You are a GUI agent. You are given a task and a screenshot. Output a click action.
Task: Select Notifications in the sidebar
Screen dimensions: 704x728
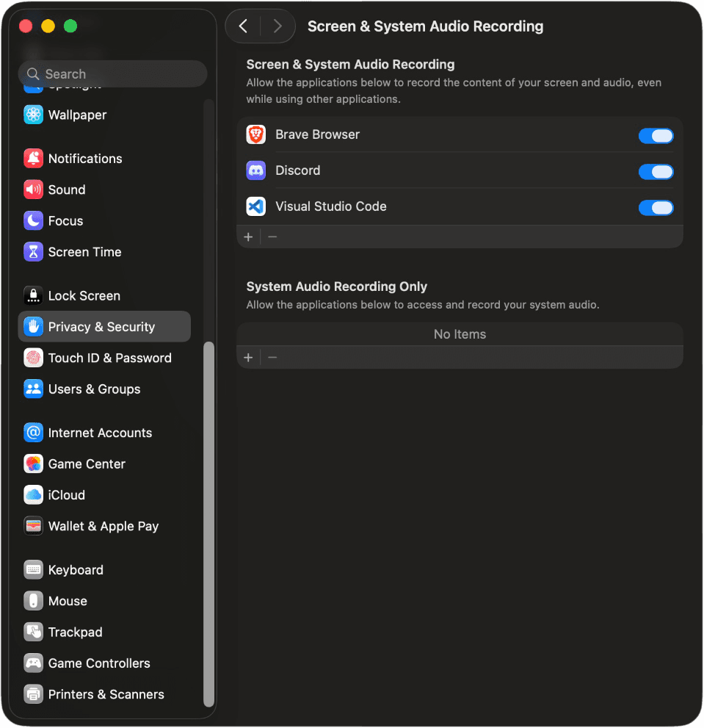pos(104,159)
